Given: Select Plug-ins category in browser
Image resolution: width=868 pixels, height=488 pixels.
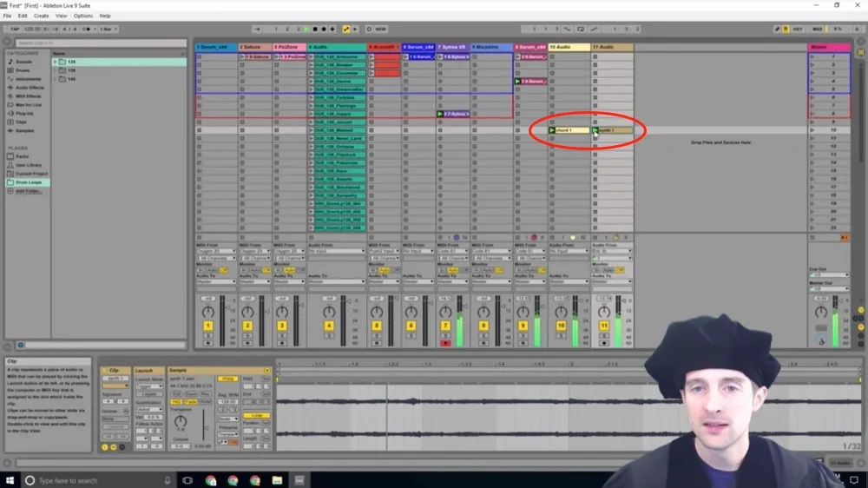Looking at the screenshot, I should point(24,114).
